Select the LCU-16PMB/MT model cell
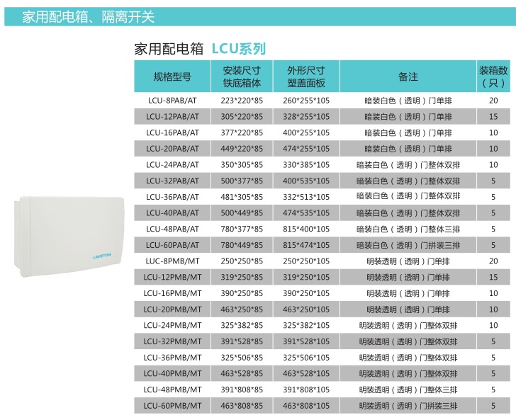This screenshot has width=516, height=420. [x=172, y=293]
